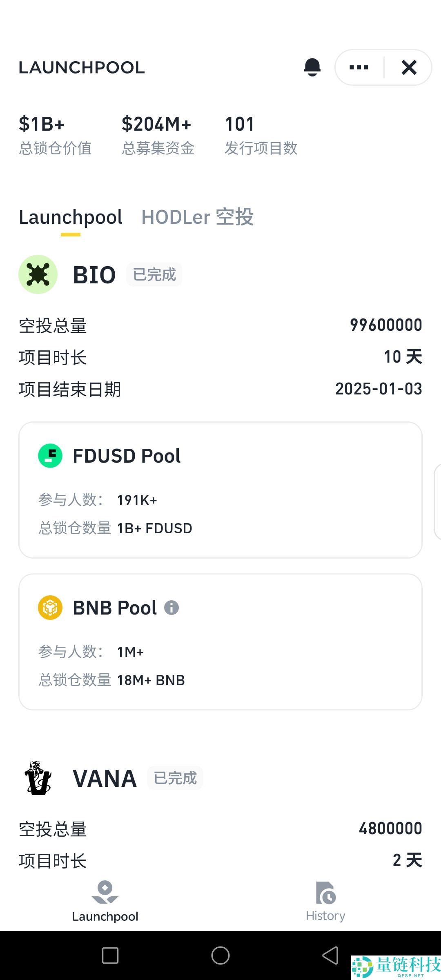
Task: Tap the 101 发行项目数 statistic
Action: pos(261,136)
